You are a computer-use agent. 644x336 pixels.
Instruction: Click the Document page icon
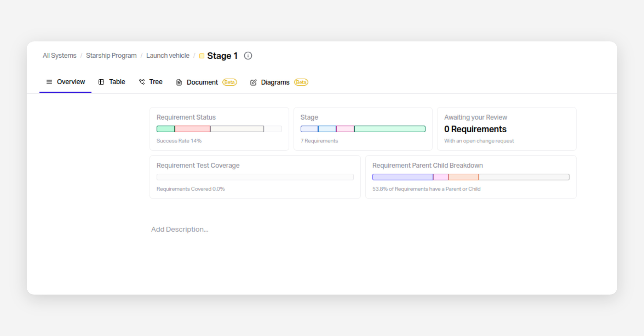coord(179,82)
